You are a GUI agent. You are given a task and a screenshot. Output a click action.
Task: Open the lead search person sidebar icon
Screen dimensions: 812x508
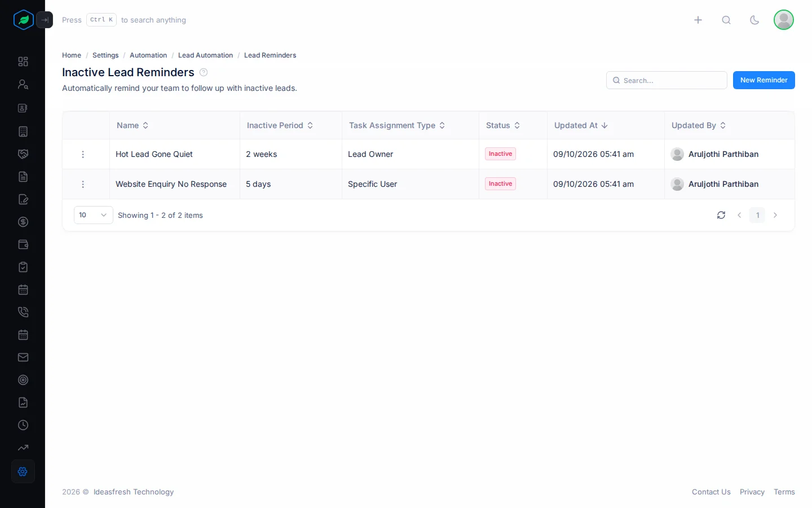tap(23, 84)
